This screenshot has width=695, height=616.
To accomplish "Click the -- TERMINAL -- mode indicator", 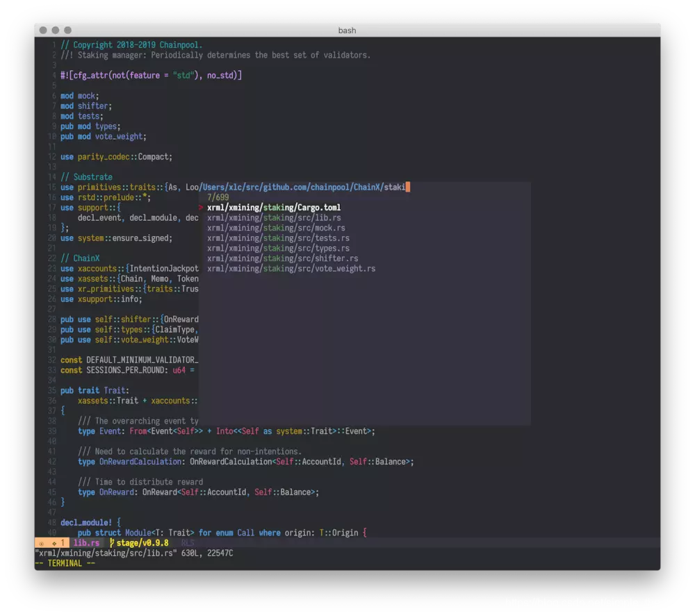I will [65, 563].
